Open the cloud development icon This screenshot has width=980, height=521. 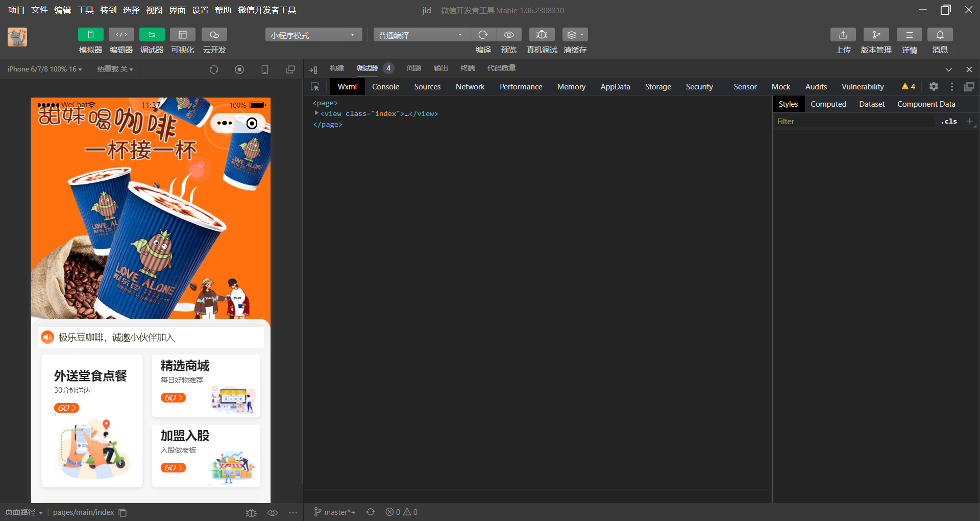214,35
